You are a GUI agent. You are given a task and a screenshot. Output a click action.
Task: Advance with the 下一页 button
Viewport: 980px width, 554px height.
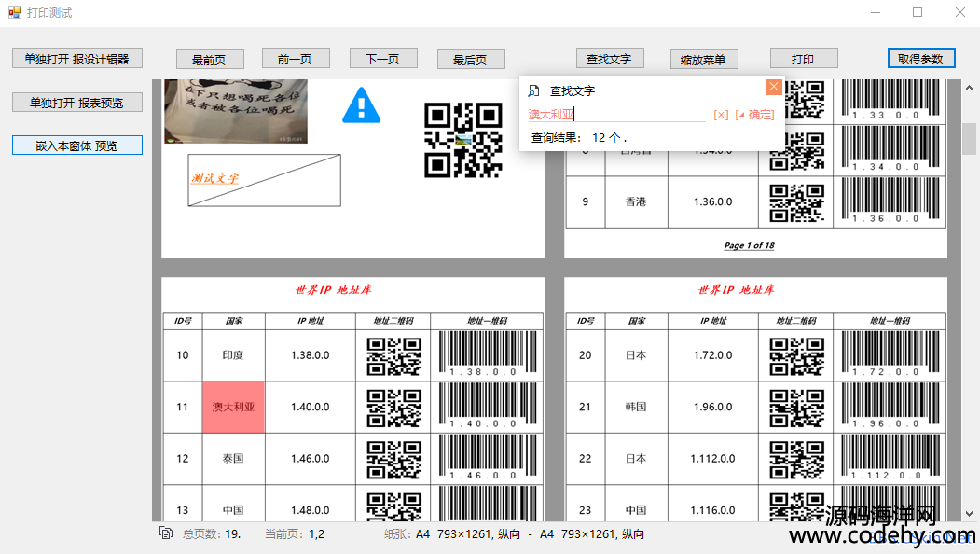382,60
